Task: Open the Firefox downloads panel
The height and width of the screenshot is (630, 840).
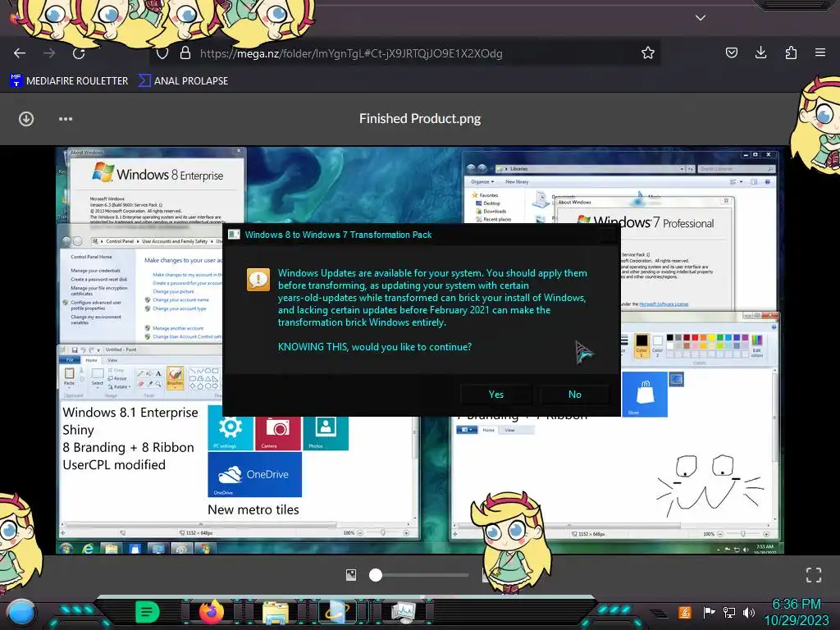Action: [760, 52]
